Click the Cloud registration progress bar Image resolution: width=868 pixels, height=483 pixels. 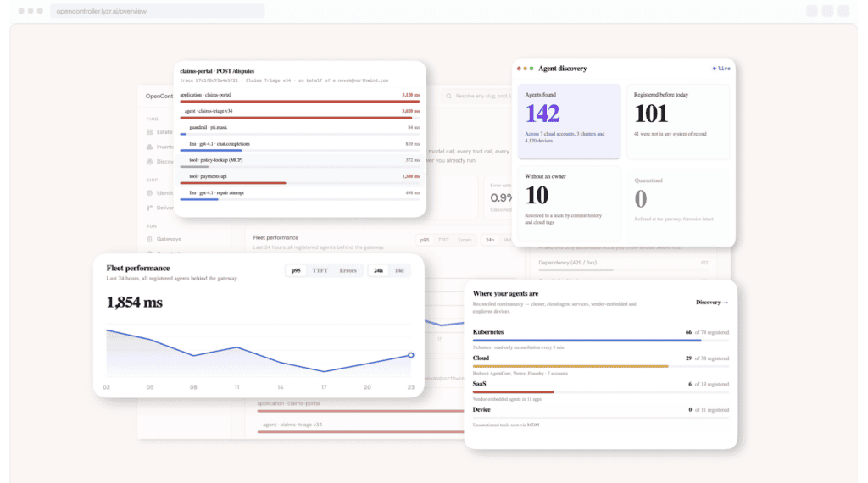[x=601, y=366]
